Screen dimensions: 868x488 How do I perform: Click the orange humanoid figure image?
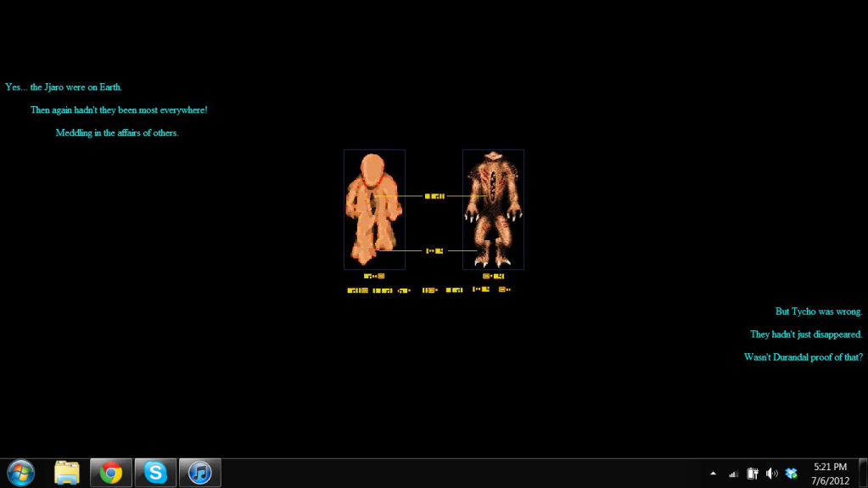click(374, 210)
